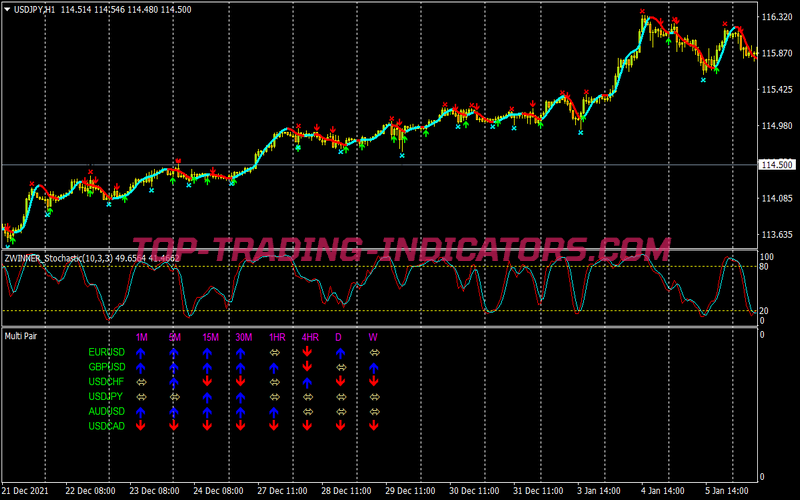
Task: Click the Multi Pair indicator label
Action: pos(21,336)
